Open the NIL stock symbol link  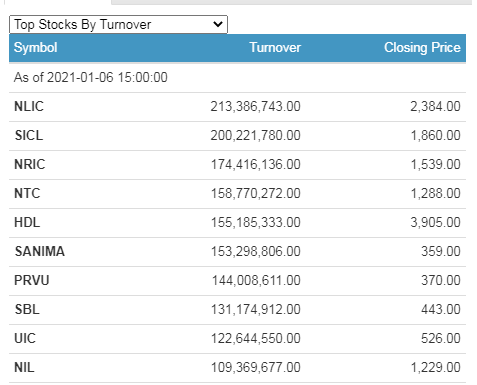point(24,368)
